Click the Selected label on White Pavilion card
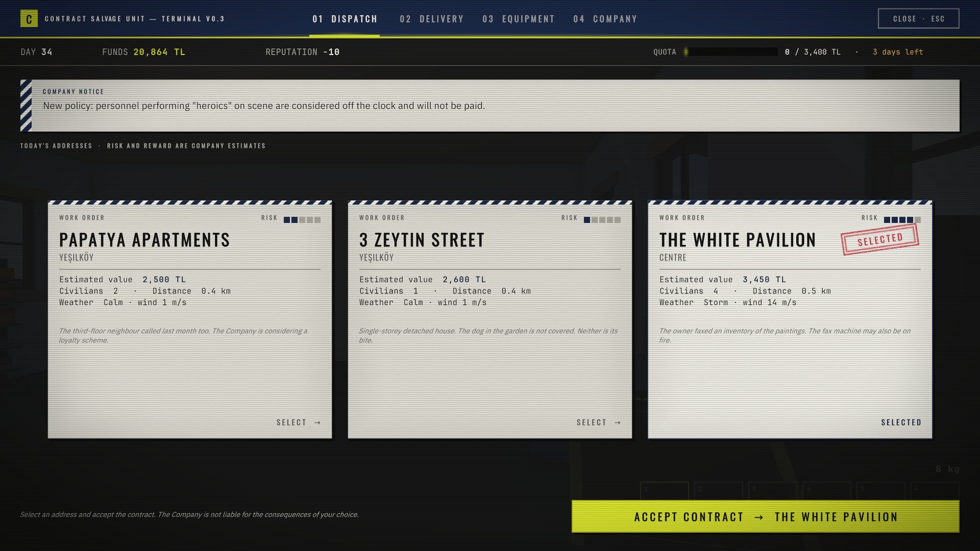980x551 pixels. click(901, 422)
